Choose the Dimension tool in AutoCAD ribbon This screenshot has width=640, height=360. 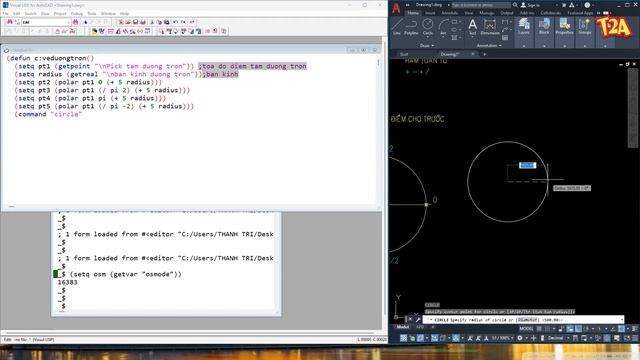[x=490, y=27]
